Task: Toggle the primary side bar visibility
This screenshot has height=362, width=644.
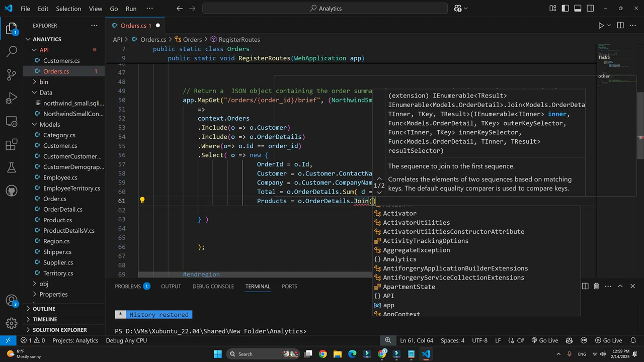Action: pos(565,9)
